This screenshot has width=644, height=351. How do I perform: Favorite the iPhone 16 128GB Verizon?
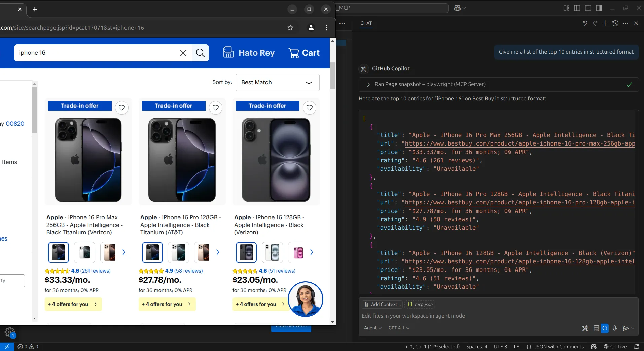[310, 108]
